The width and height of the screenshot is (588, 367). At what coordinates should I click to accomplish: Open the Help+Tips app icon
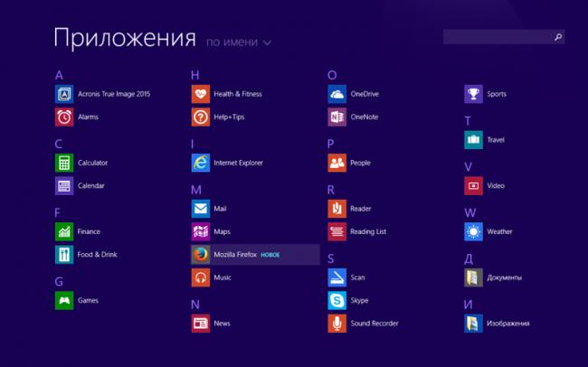click(201, 117)
